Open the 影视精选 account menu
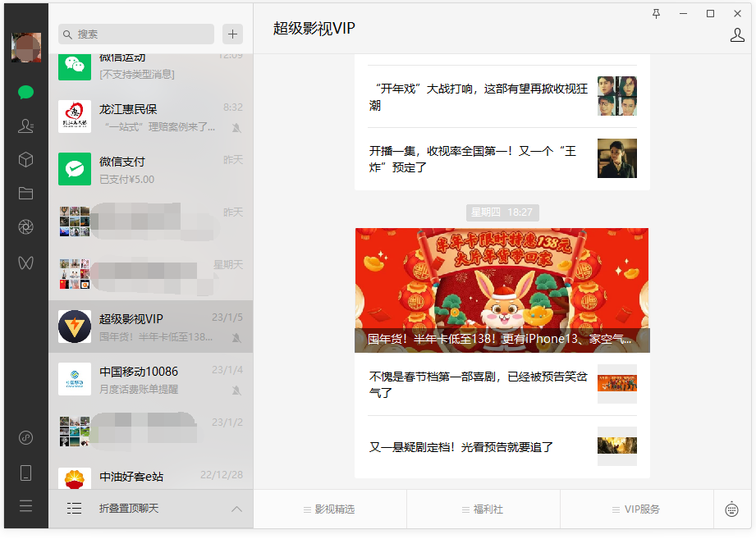756x539 pixels. (330, 509)
